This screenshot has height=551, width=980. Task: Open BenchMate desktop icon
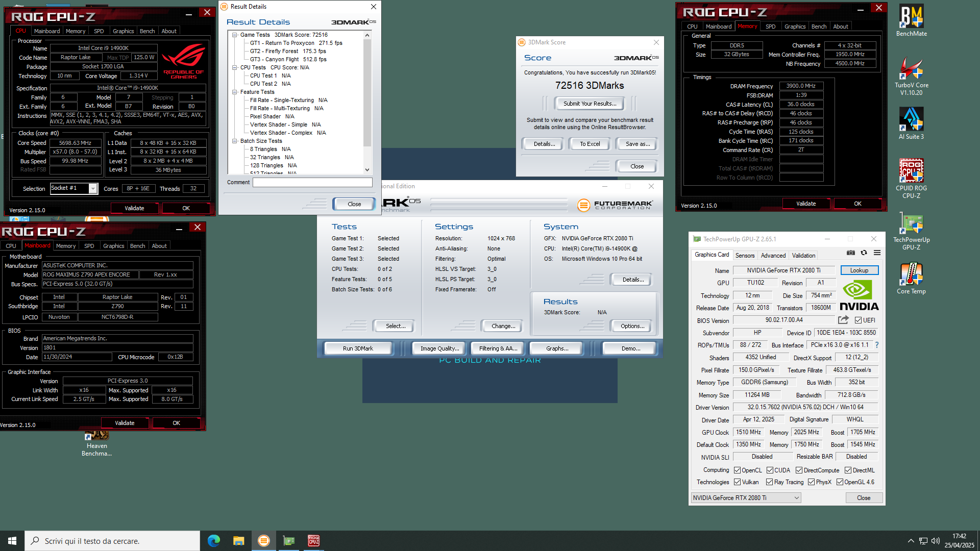click(x=911, y=21)
